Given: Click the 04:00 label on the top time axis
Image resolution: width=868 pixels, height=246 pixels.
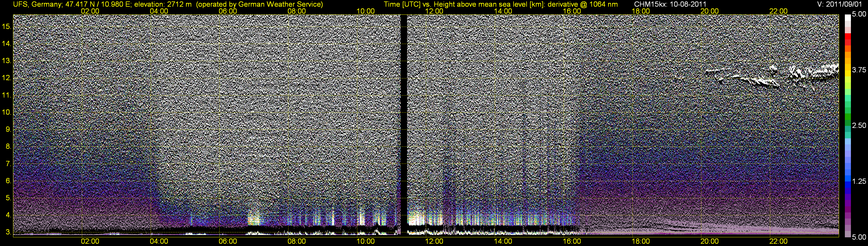Looking at the screenshot, I should (x=159, y=11).
